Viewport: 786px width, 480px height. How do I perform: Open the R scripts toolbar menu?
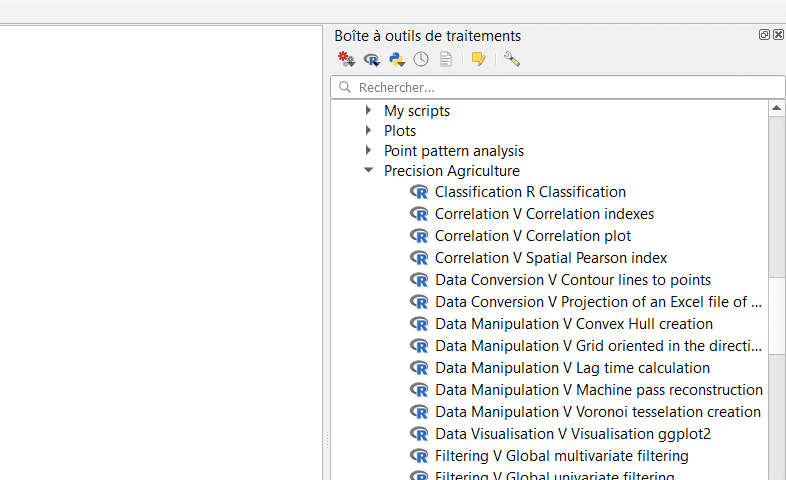[372, 60]
